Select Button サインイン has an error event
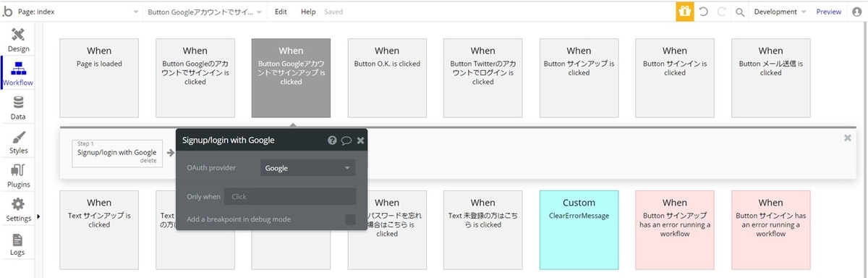This screenshot has height=278, width=868. [x=770, y=229]
